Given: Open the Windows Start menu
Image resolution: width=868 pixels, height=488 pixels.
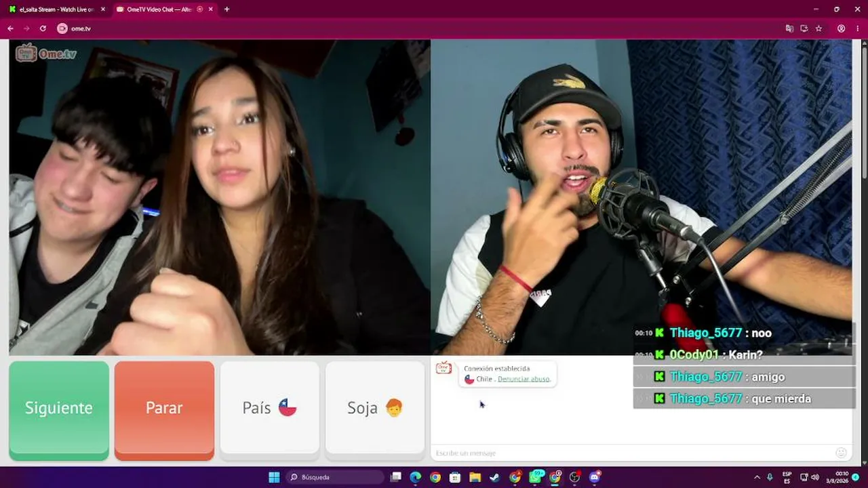Looking at the screenshot, I should [274, 477].
